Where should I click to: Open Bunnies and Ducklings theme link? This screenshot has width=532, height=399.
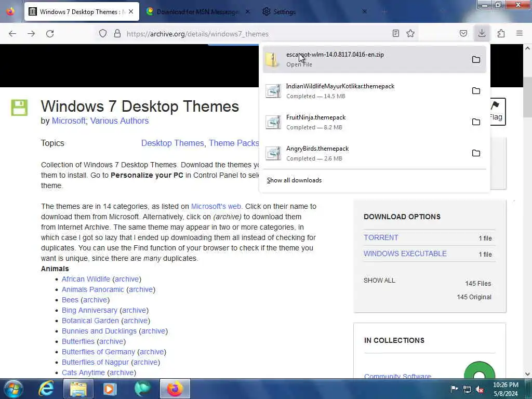[x=99, y=331]
